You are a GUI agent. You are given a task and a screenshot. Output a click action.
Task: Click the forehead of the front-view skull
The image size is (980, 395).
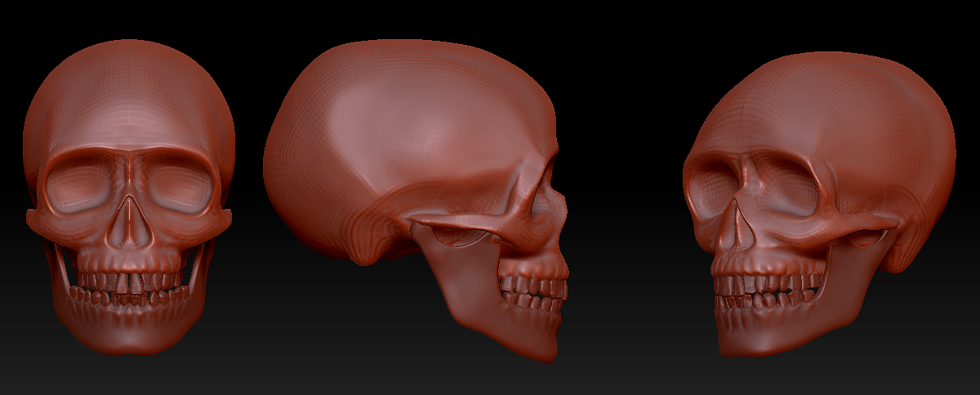pos(128,106)
